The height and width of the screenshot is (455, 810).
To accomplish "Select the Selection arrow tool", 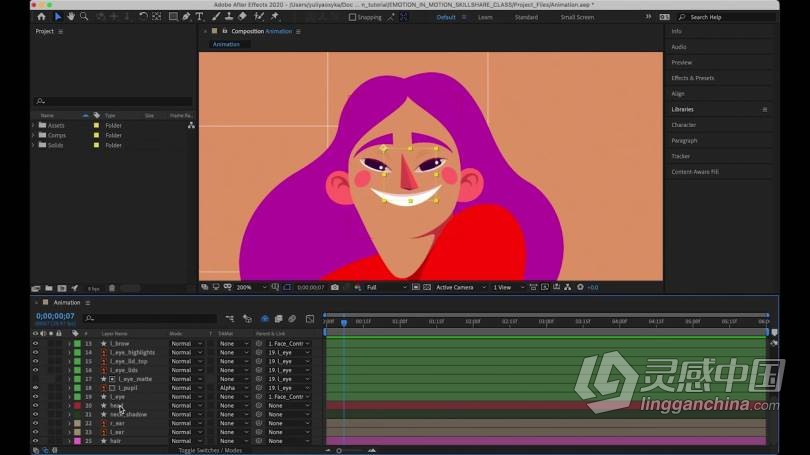I will (58, 17).
